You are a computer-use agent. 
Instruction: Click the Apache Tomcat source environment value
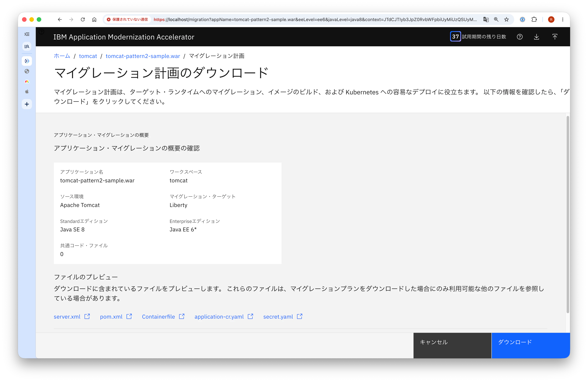pyautogui.click(x=80, y=205)
